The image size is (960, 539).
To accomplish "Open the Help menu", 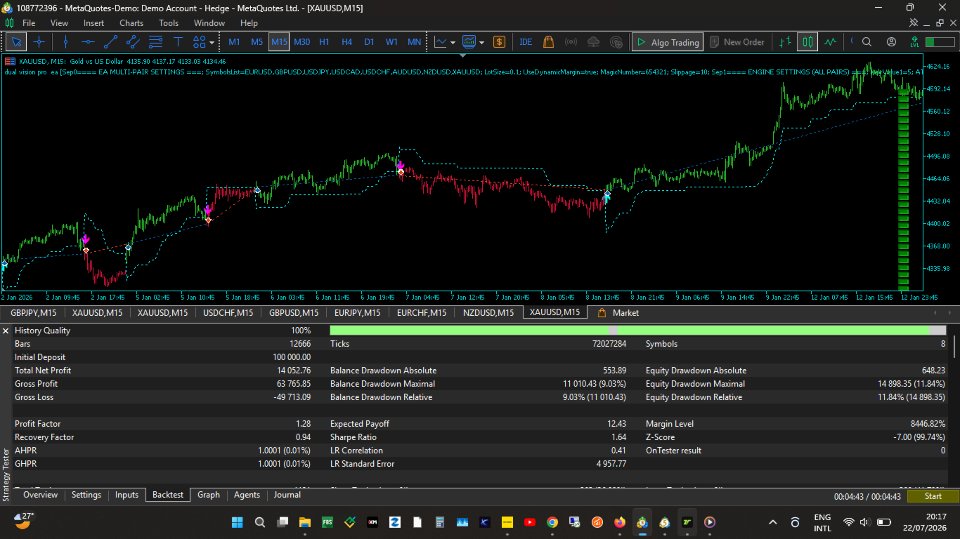I will (x=249, y=23).
